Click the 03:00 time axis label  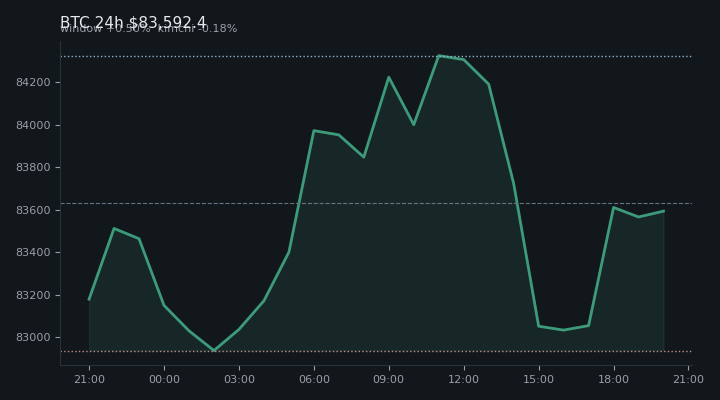click(x=239, y=379)
